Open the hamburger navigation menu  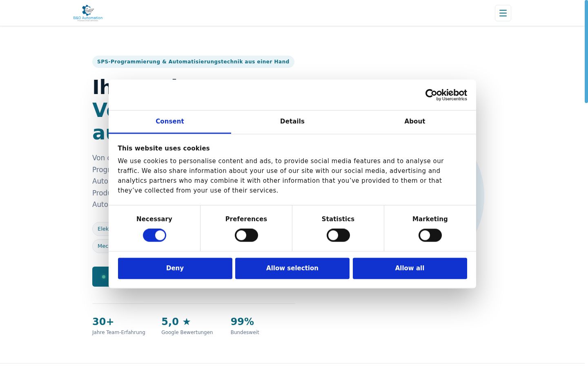[503, 13]
